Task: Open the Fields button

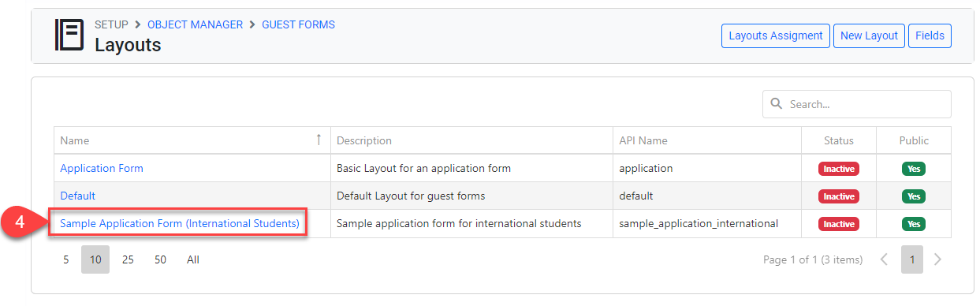Action: (930, 35)
